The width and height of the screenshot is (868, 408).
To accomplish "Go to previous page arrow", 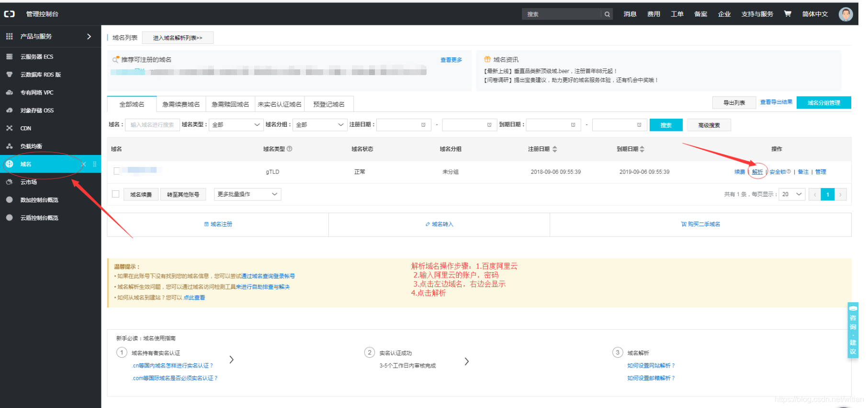I will tap(814, 195).
